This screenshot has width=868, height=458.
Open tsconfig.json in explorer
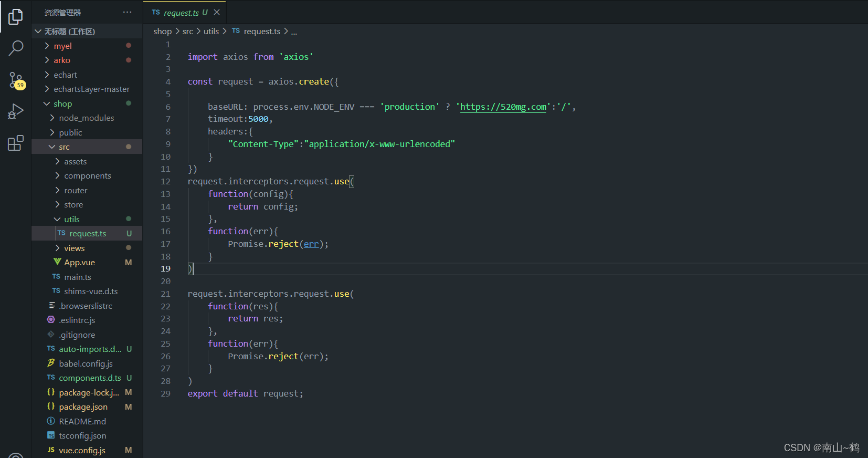82,435
